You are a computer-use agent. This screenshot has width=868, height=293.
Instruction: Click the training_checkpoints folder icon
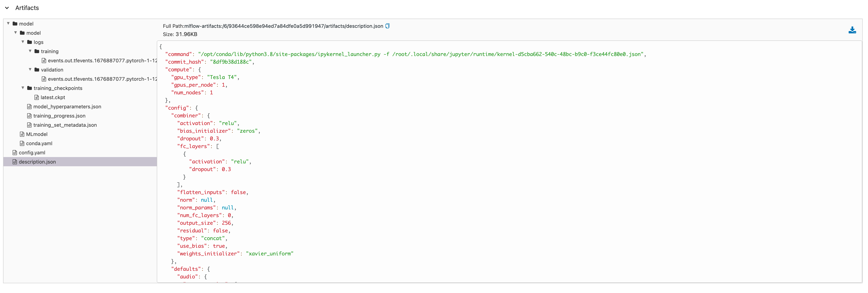(x=30, y=88)
